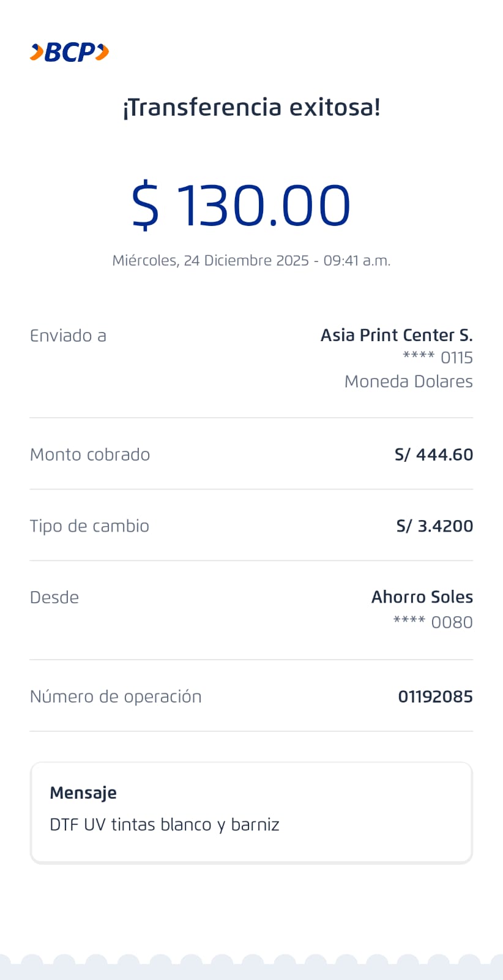Select recipient name Asia Print Center S.

click(397, 335)
